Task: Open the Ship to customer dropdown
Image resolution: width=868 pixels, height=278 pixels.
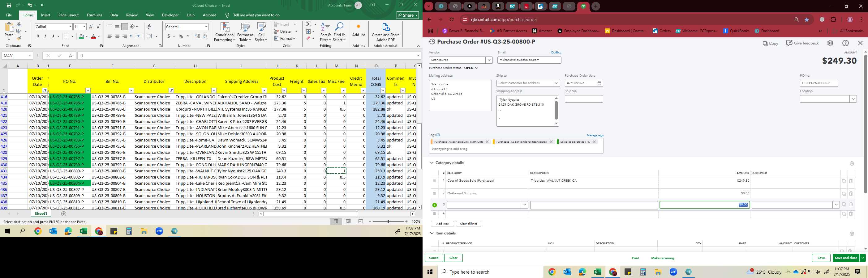Action: (556, 83)
